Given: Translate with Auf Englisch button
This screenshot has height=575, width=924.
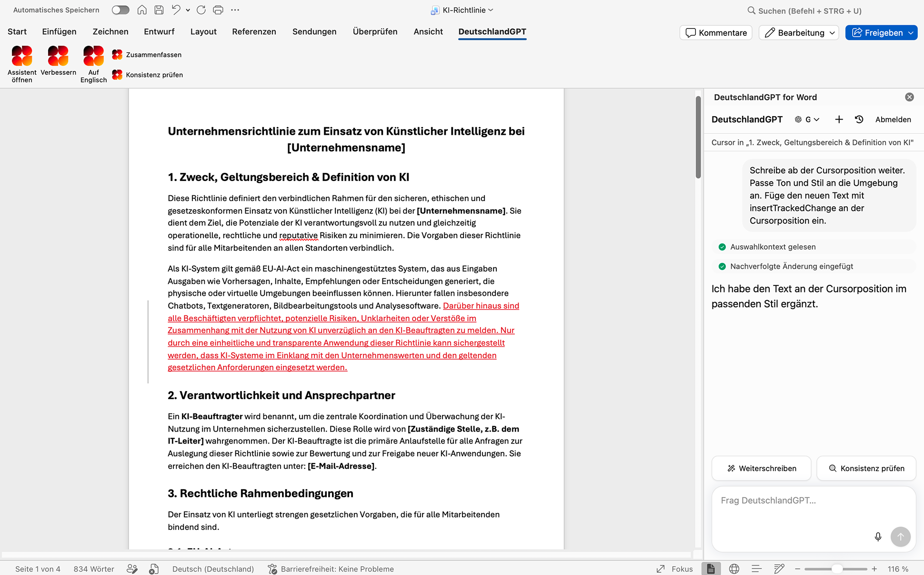Looking at the screenshot, I should (x=93, y=64).
